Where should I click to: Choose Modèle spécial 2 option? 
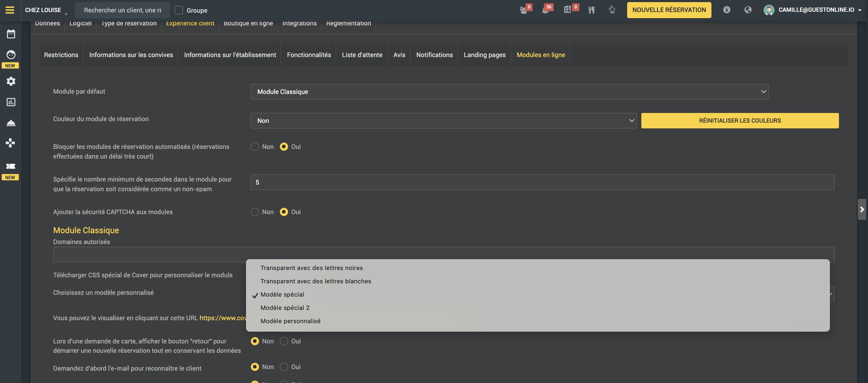pos(285,307)
